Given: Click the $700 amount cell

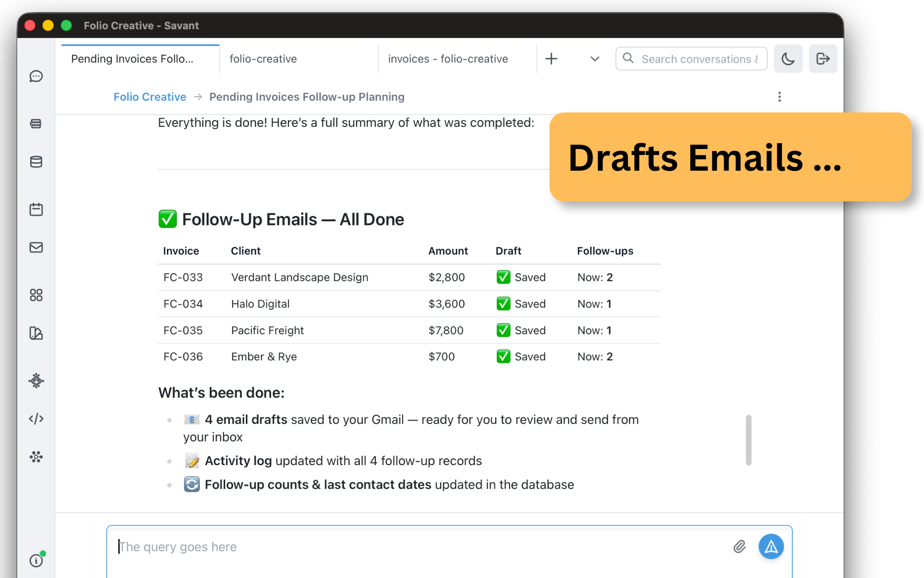Looking at the screenshot, I should click(442, 357).
